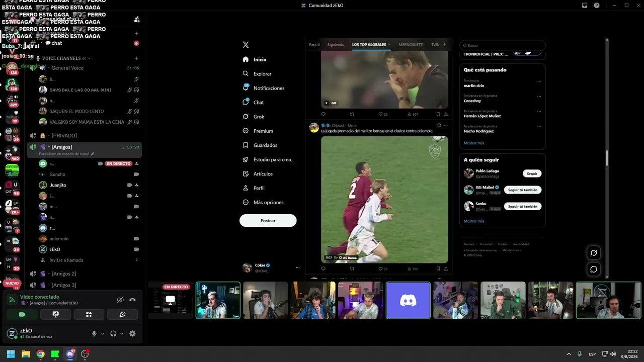The width and height of the screenshot is (644, 362).
Task: Click the Postear button
Action: click(268, 221)
